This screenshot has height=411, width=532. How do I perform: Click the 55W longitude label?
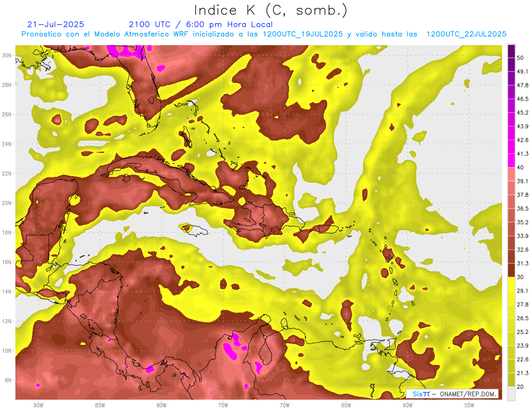469,405
